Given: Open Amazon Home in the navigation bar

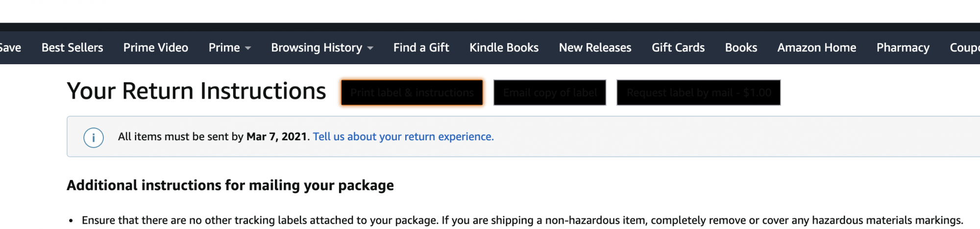Looking at the screenshot, I should click(816, 48).
